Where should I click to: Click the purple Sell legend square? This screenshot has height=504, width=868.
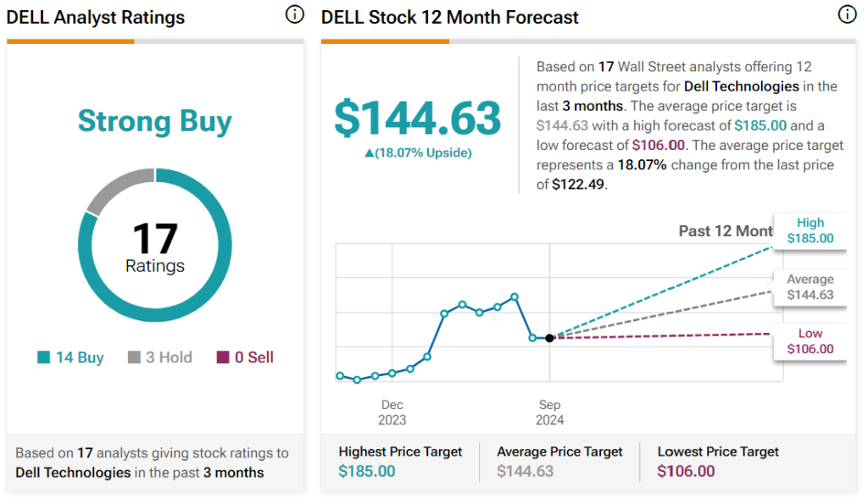pos(223,357)
